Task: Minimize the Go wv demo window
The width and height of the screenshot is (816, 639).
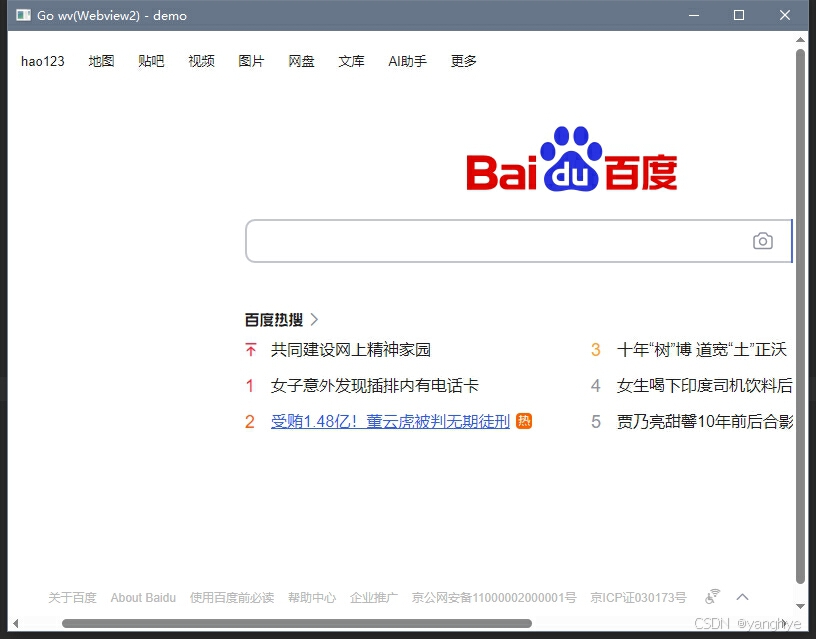Action: pos(694,15)
